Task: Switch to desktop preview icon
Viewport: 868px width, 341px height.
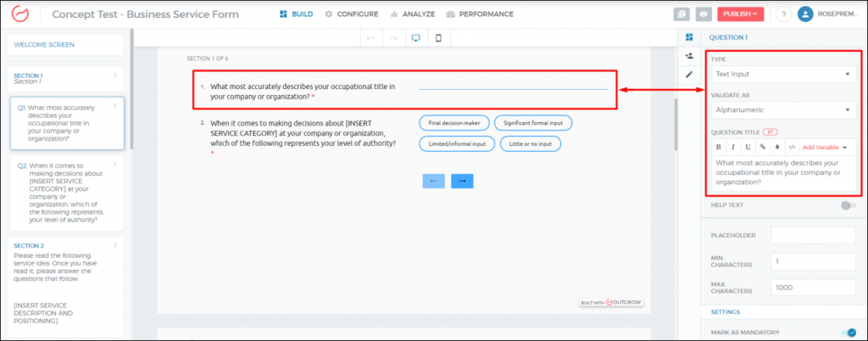Action: (415, 38)
